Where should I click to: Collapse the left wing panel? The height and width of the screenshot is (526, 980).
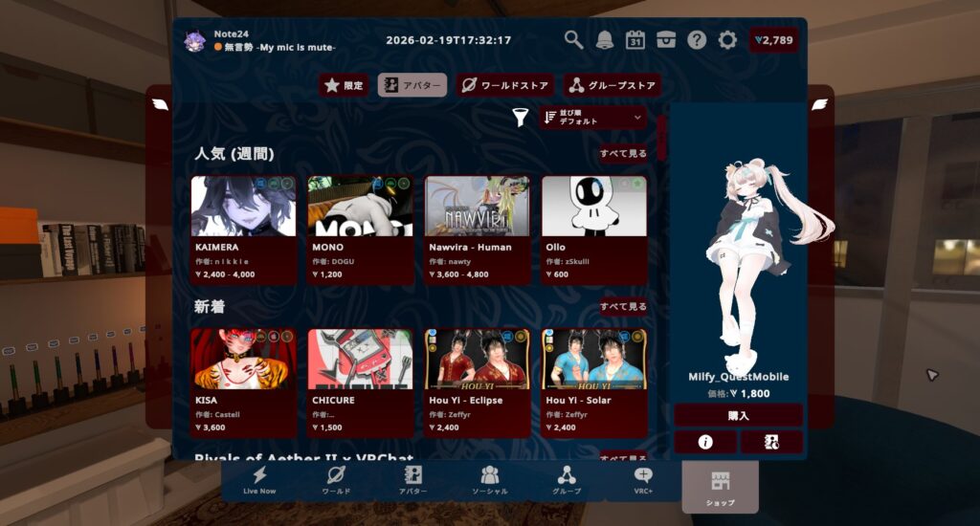point(160,104)
